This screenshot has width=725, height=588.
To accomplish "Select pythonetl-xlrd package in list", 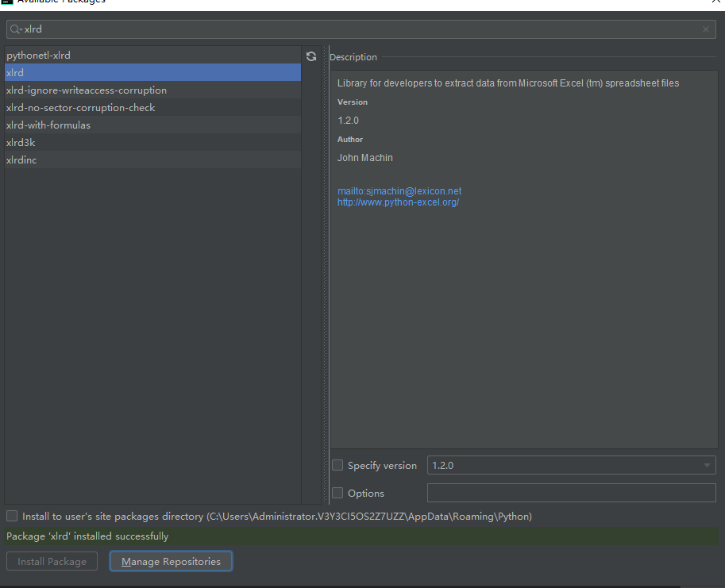I will [38, 56].
